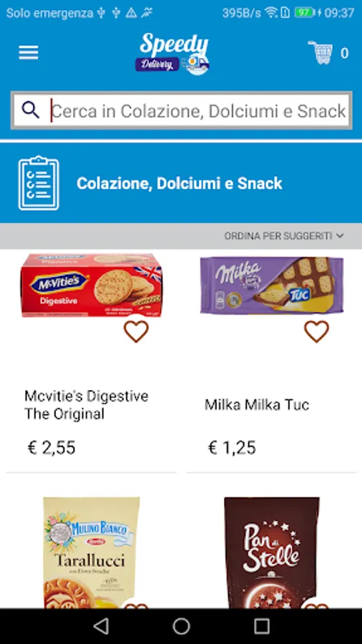Open the shopping cart

point(321,52)
